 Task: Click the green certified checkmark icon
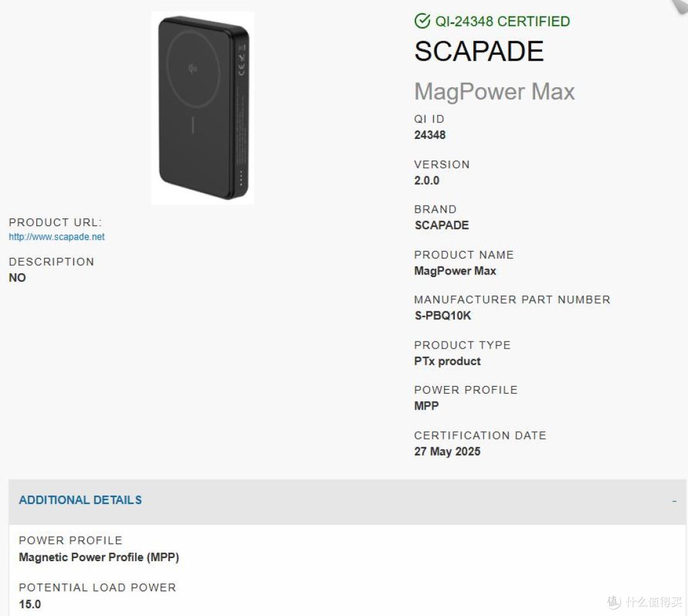pos(422,21)
